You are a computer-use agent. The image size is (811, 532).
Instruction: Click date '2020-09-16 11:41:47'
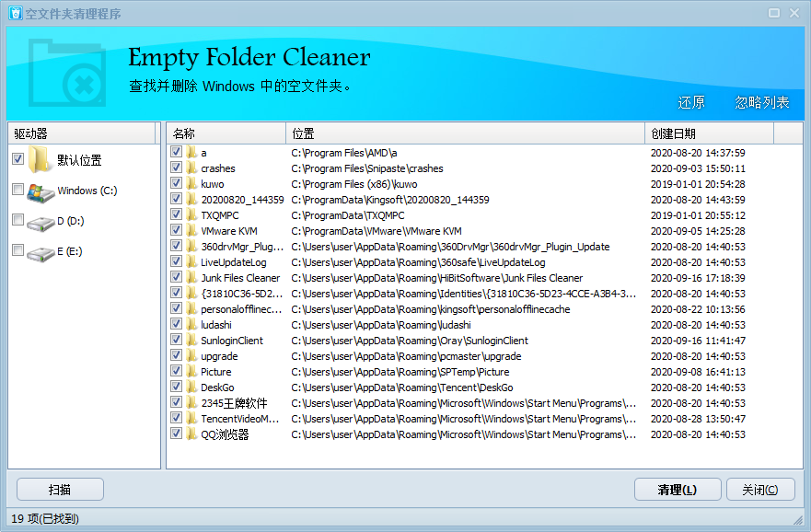[x=698, y=341]
